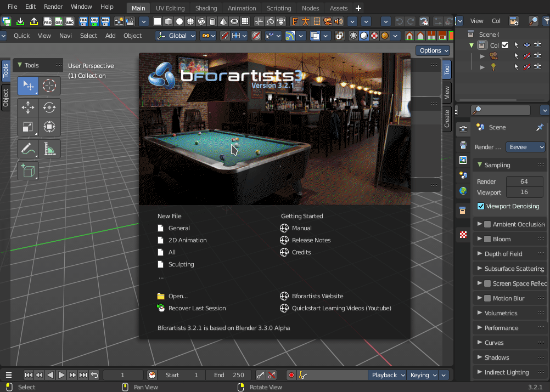Create a new General file from splash

179,228
